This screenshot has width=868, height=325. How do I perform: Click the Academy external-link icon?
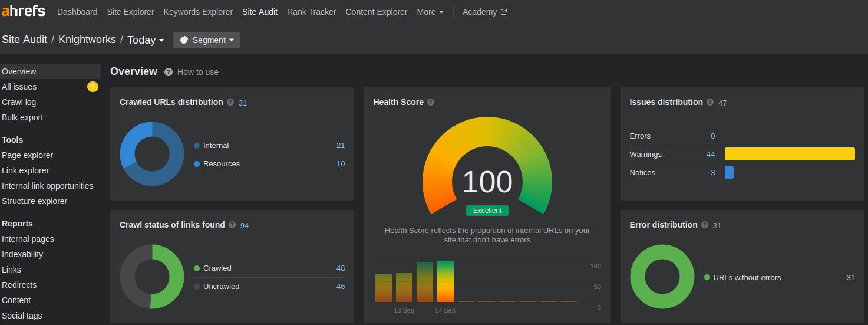pos(504,12)
